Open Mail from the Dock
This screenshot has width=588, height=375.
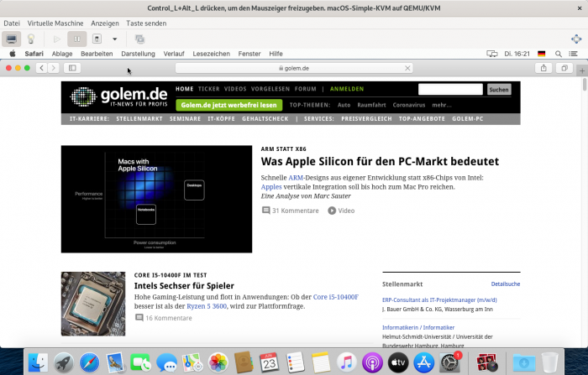click(x=115, y=362)
